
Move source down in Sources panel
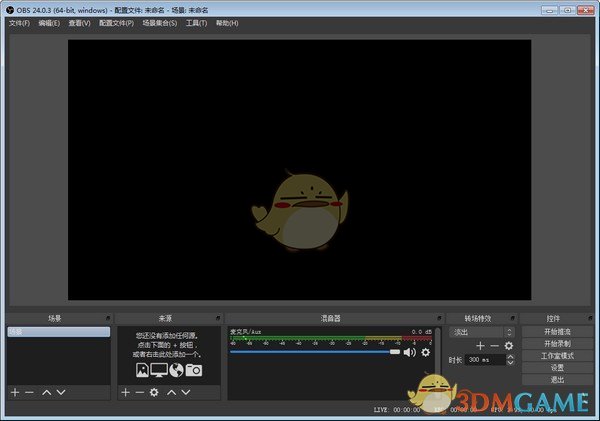pyautogui.click(x=186, y=392)
